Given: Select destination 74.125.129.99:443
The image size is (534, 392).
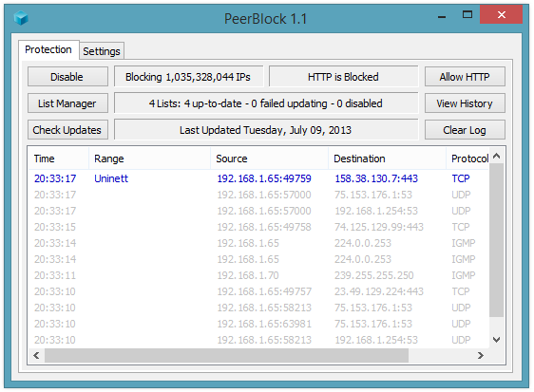Looking at the screenshot, I should tap(379, 227).
